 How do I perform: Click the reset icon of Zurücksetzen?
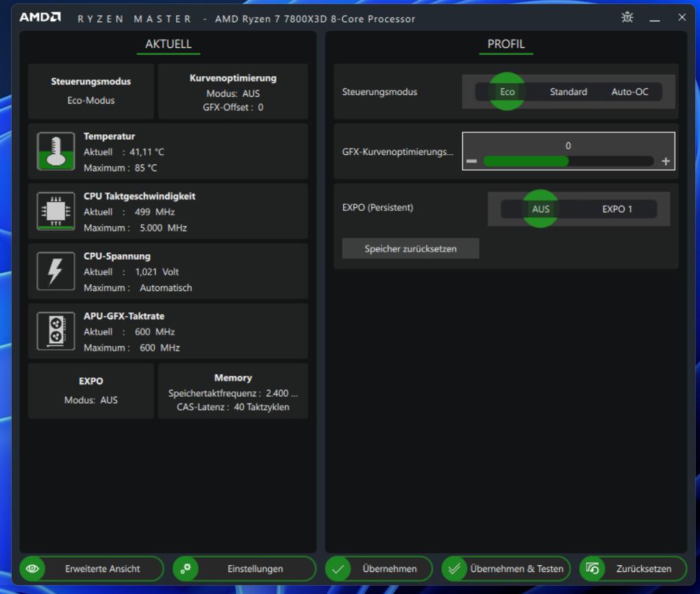coord(592,569)
